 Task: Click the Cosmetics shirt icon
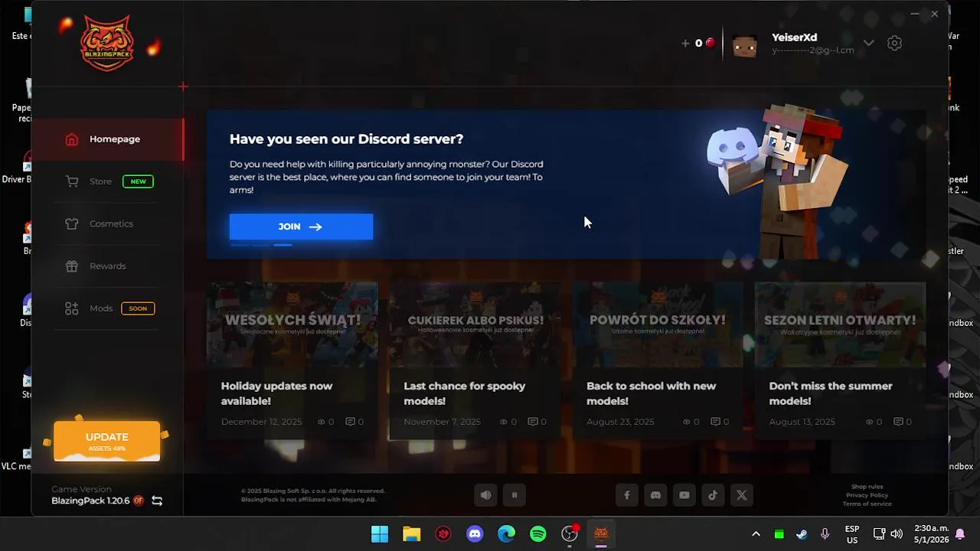tap(72, 223)
